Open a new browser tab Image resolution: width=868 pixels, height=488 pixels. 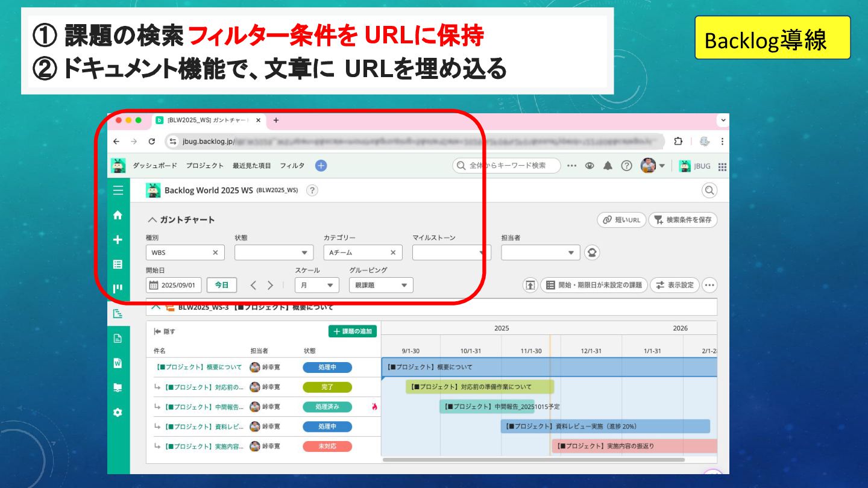[276, 120]
